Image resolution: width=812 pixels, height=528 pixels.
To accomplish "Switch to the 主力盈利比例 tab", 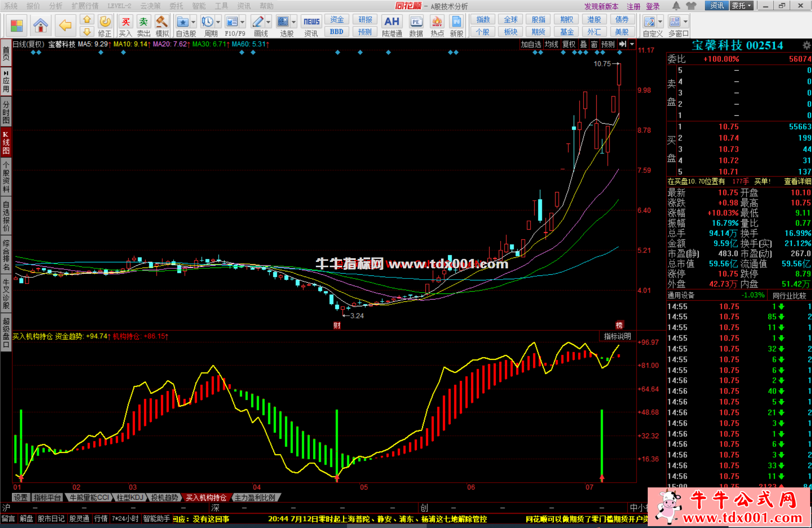I will pos(255,498).
